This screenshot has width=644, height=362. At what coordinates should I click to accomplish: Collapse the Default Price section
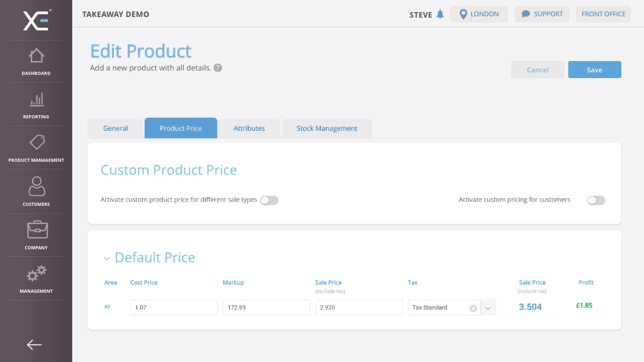click(x=107, y=258)
